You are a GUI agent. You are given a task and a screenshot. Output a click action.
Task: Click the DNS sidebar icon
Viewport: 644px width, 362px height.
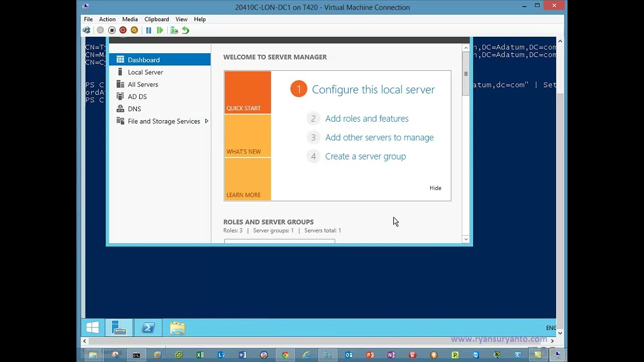pos(120,109)
